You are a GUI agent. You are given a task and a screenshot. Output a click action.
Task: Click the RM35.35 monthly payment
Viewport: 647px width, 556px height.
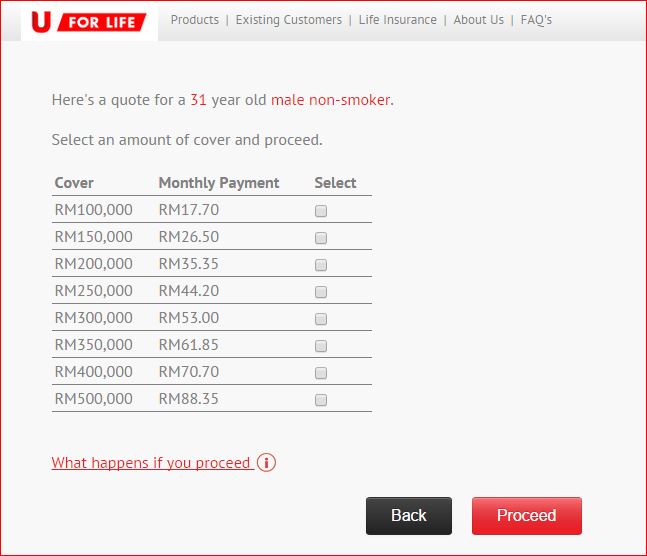(x=189, y=264)
